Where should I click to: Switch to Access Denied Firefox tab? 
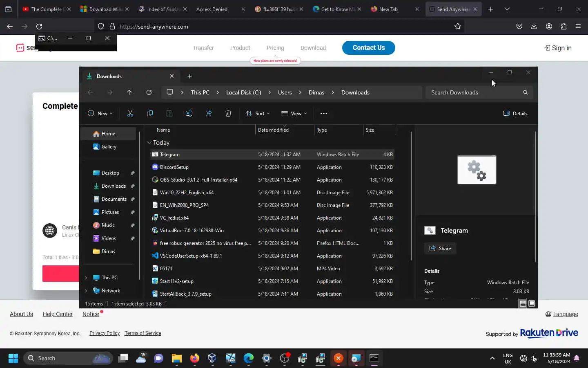click(220, 9)
